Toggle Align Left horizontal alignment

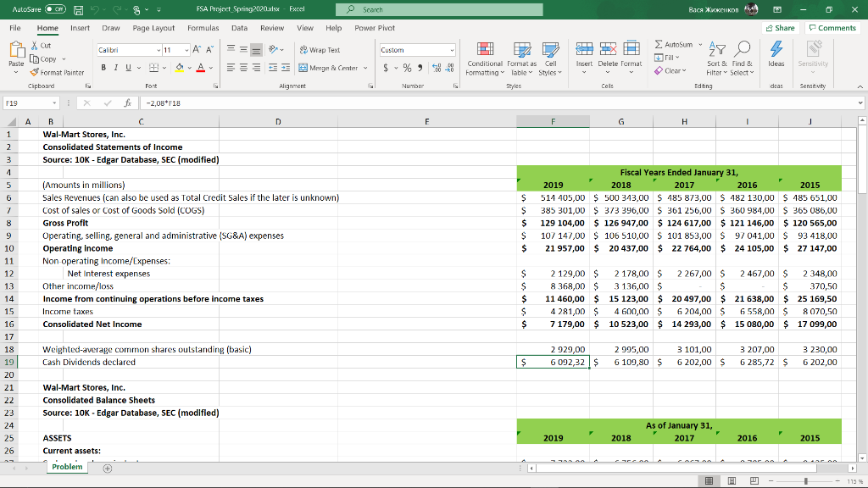[x=231, y=68]
